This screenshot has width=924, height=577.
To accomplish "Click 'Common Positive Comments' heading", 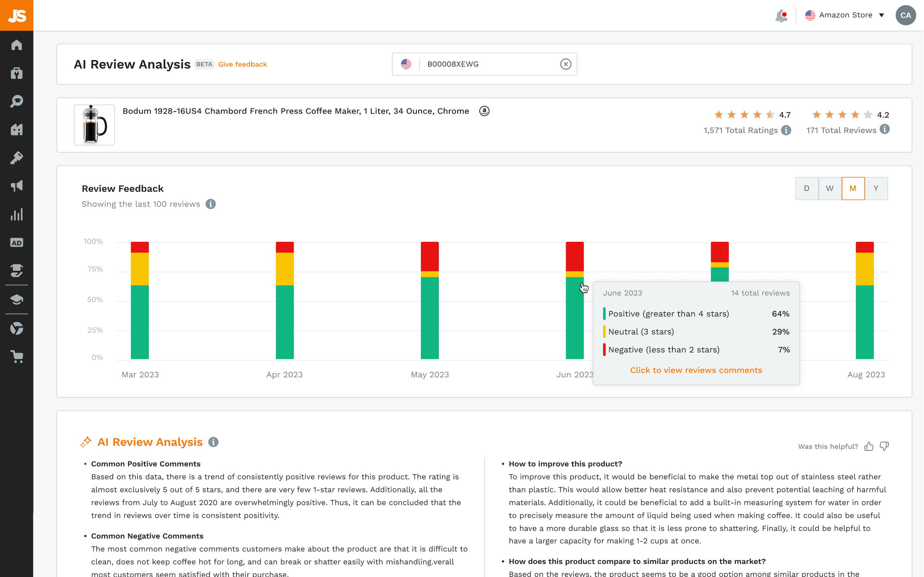I will (x=146, y=464).
